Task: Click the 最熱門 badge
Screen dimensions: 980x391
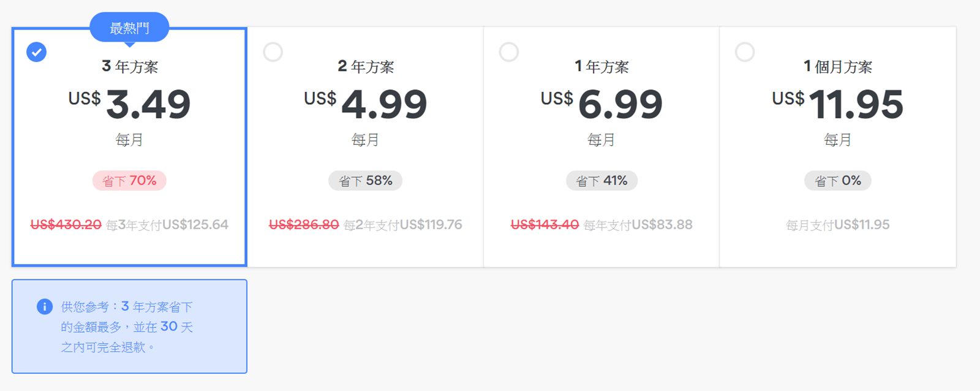Action: [x=129, y=28]
